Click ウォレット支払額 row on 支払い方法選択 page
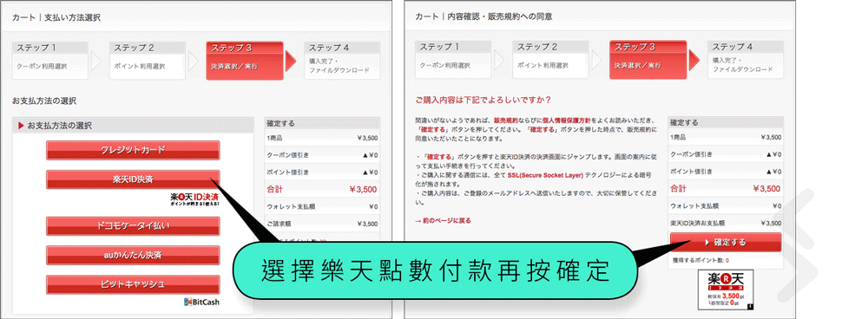 click(322, 207)
